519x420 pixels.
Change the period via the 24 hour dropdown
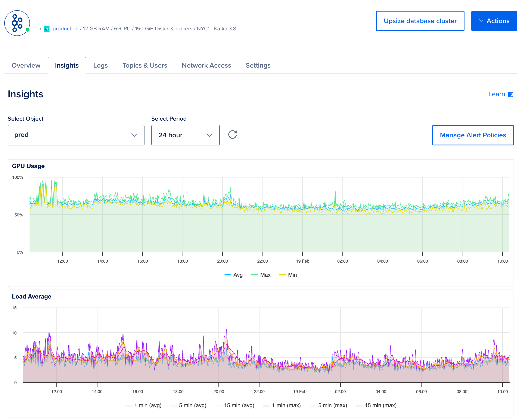tap(185, 135)
